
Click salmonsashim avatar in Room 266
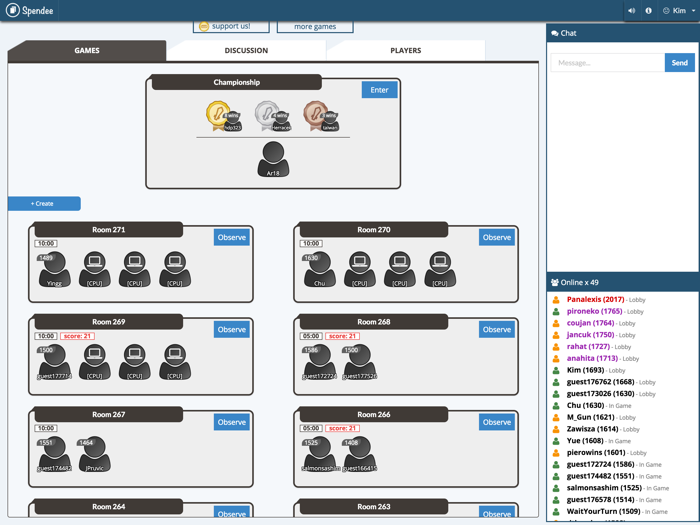[320, 454]
